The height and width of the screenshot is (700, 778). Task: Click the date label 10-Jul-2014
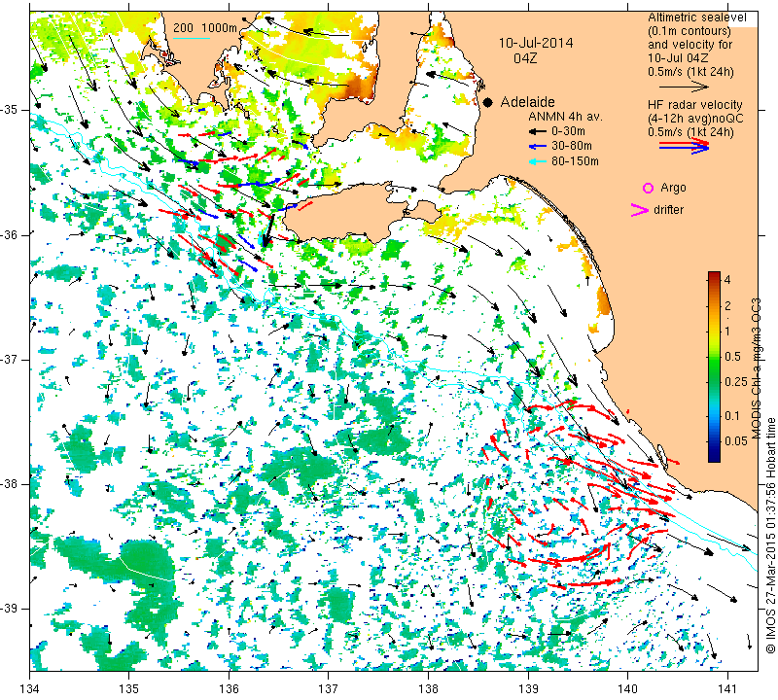tap(536, 43)
